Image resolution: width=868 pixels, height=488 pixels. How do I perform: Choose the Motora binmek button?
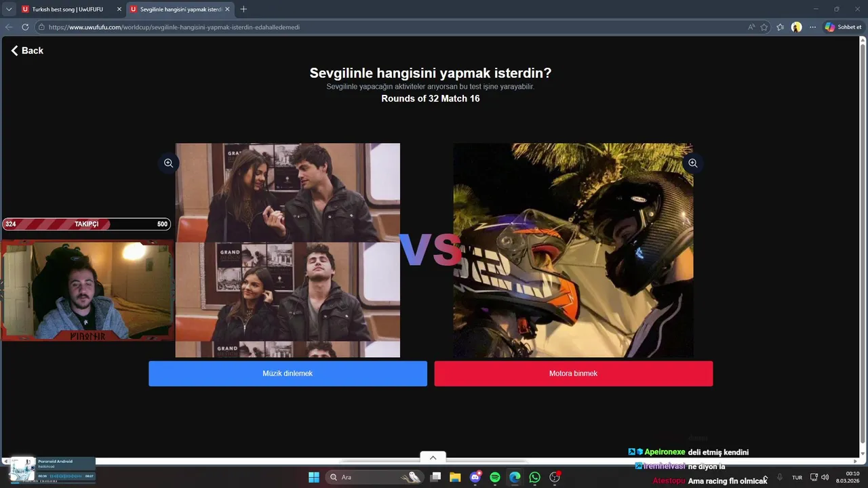tap(573, 373)
